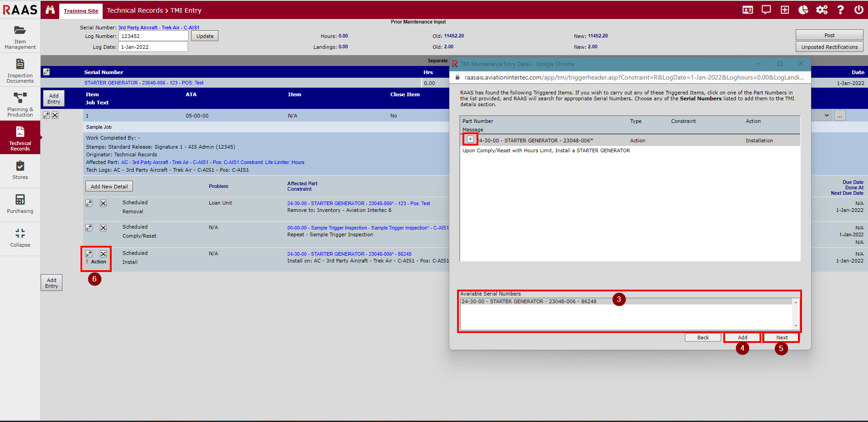
Task: Click the bottom Add Entry button
Action: tap(52, 283)
